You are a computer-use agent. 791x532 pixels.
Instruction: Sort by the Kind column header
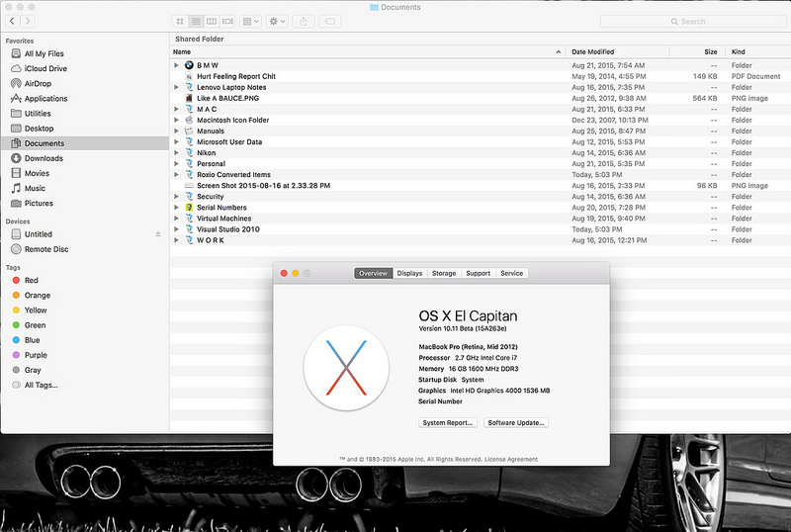pyautogui.click(x=758, y=51)
